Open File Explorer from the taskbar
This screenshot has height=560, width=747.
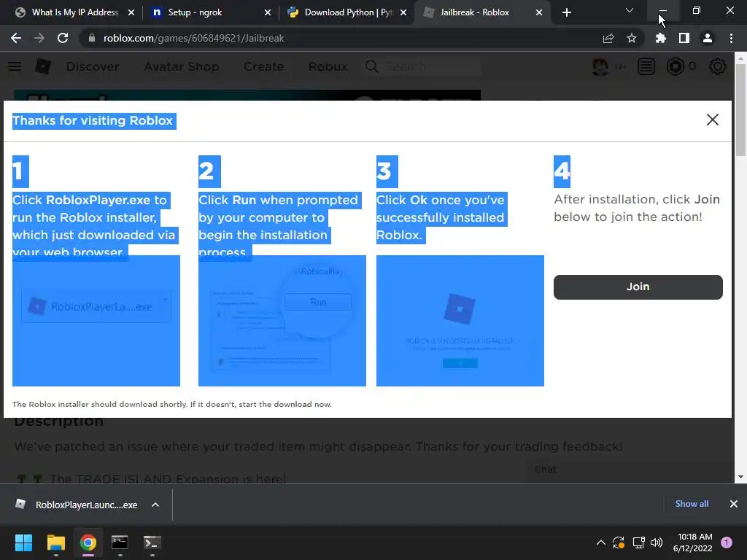(55, 542)
